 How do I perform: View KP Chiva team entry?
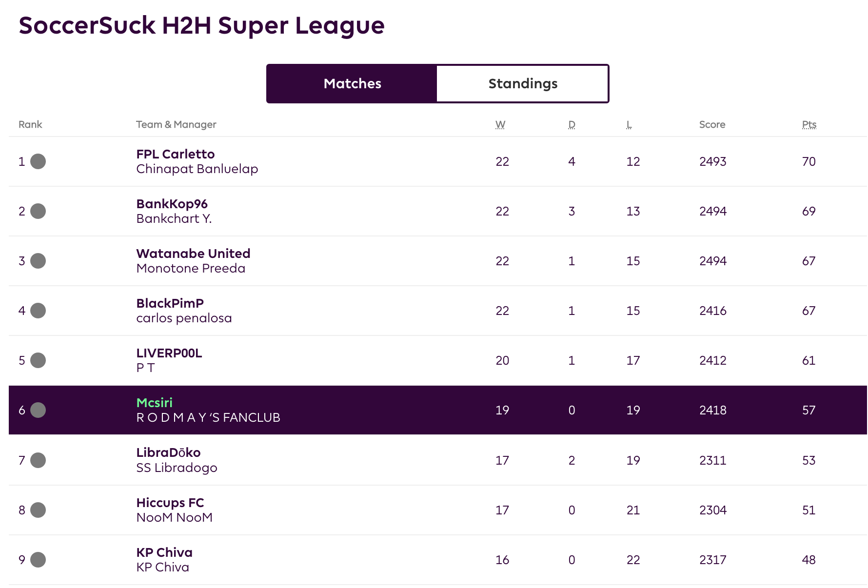(164, 552)
